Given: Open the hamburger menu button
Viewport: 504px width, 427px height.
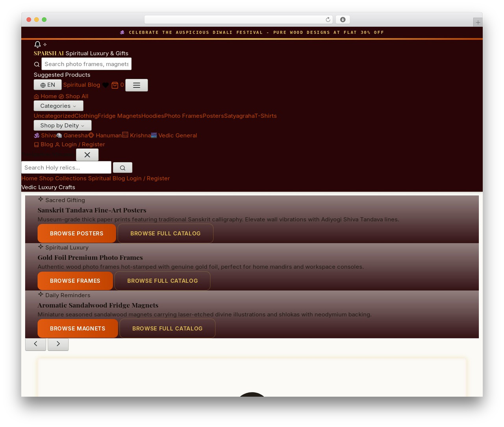Looking at the screenshot, I should pyautogui.click(x=137, y=85).
